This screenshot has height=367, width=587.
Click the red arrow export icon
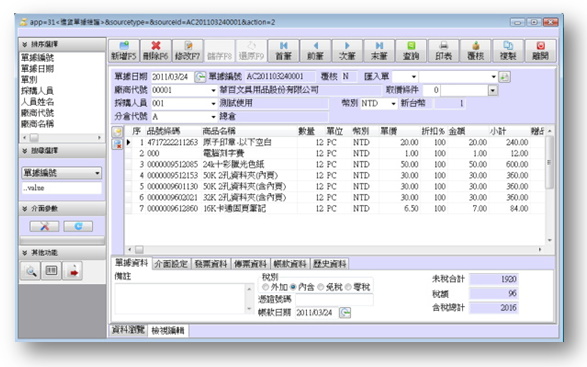(x=73, y=271)
